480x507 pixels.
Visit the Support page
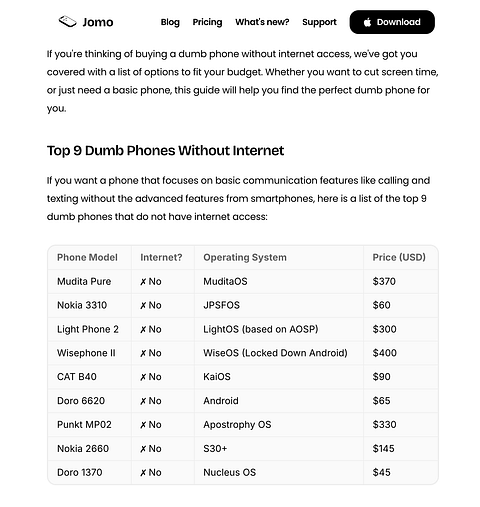(x=319, y=22)
